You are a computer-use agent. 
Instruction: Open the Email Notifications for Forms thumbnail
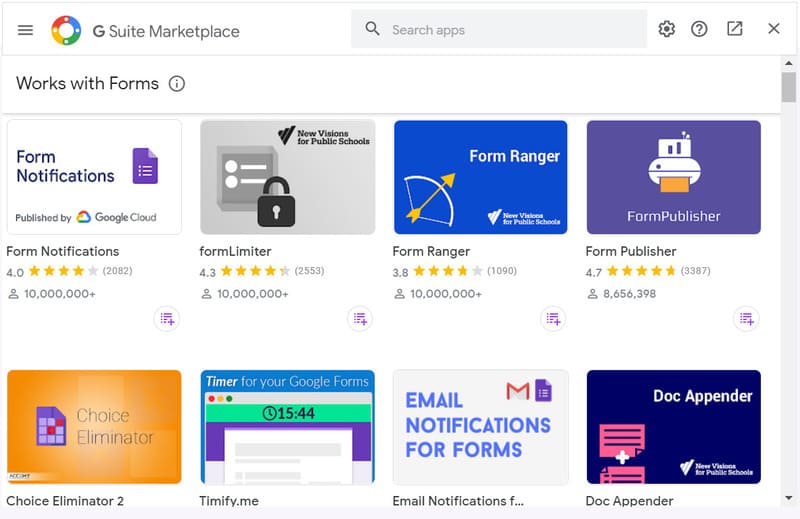pos(481,427)
